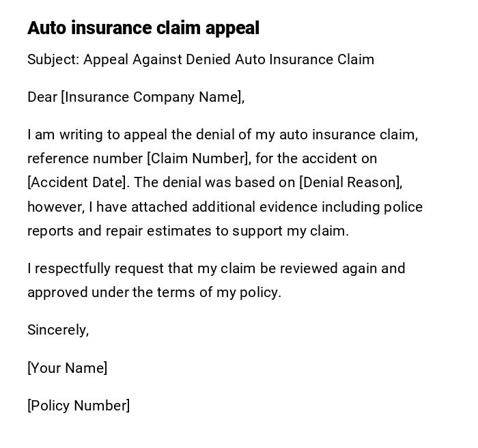The image size is (478, 448).
Task: Click the word "Dear" in the salutation
Action: (x=42, y=97)
